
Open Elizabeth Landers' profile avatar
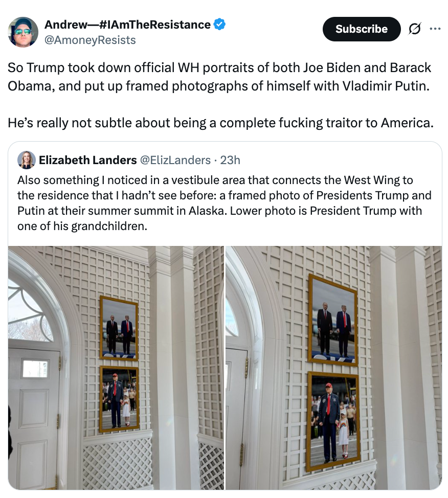tap(27, 160)
